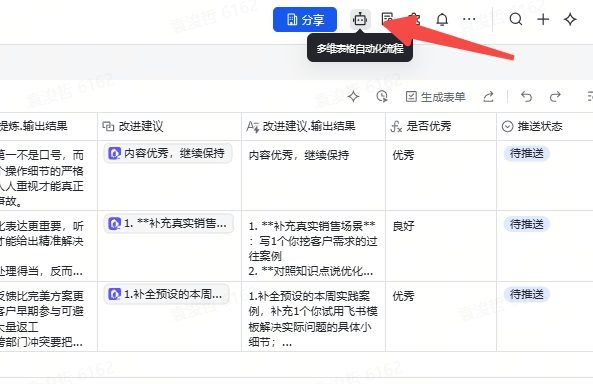Undo the last action
This screenshot has height=384, width=593.
(x=526, y=97)
